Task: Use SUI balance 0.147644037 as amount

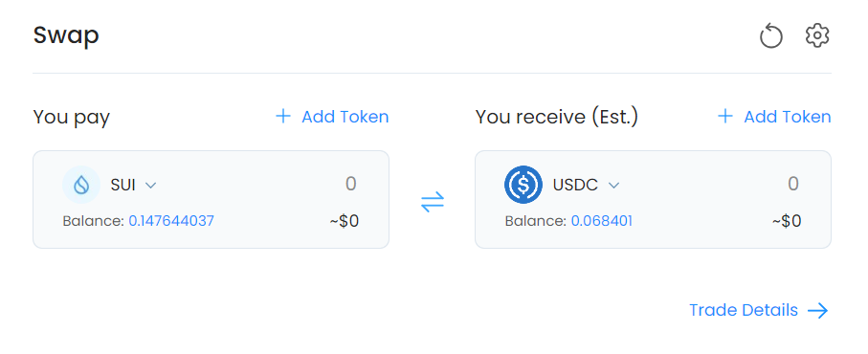Action: click(x=171, y=221)
